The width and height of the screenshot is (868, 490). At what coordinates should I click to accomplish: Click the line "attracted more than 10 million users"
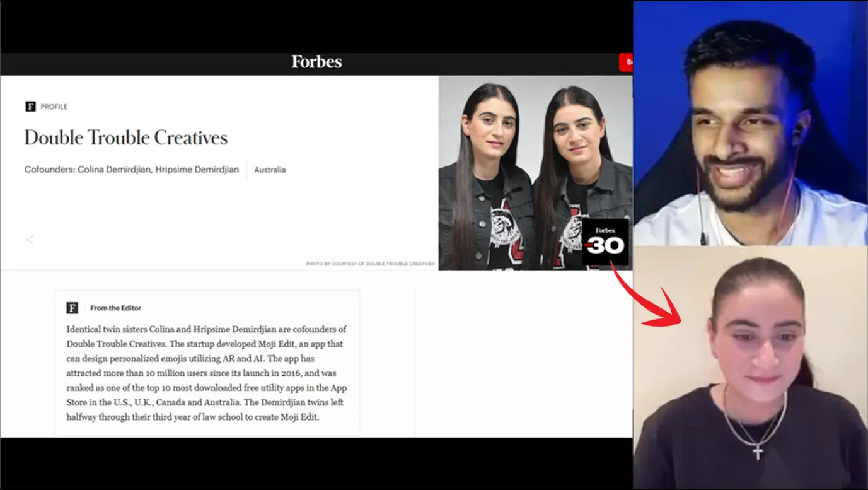coord(202,373)
